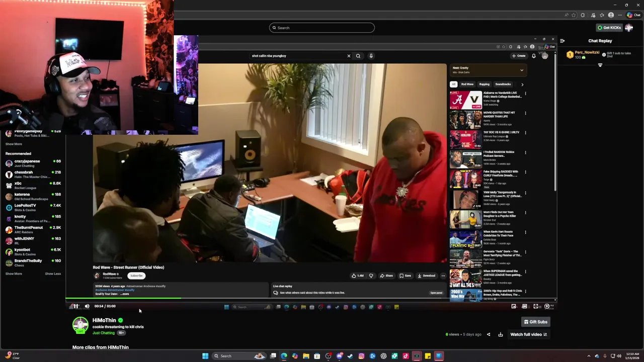Open knotty channel in the sidebar
644x362 pixels.
coord(33,218)
